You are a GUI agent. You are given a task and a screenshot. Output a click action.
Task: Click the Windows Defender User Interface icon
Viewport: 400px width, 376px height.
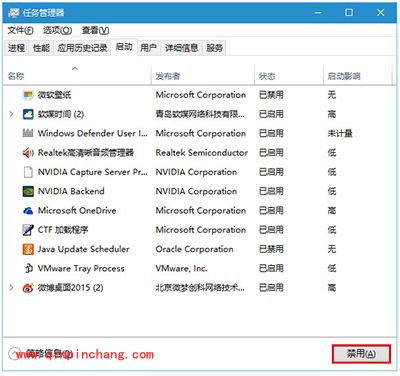pyautogui.click(x=28, y=133)
